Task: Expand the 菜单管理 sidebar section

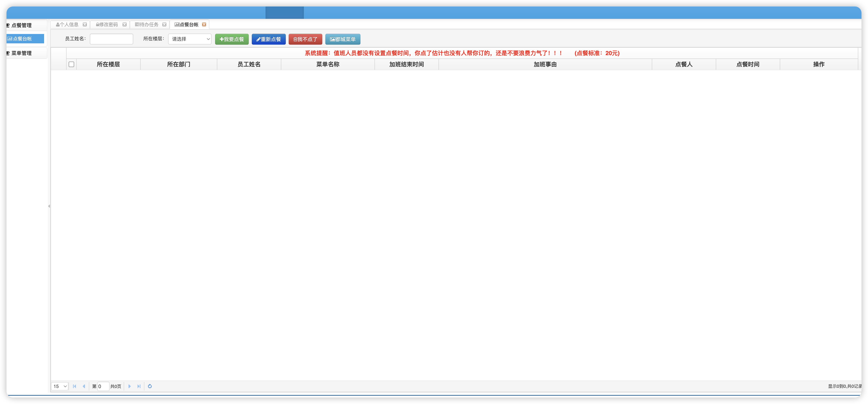Action: pyautogui.click(x=26, y=53)
